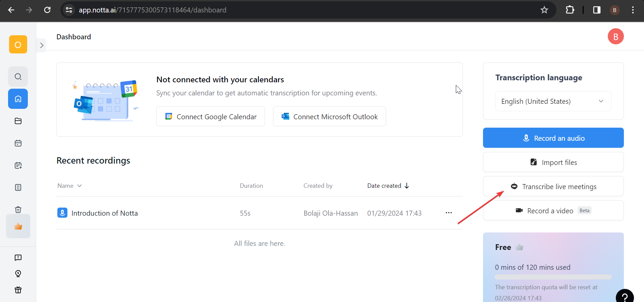Click the Created by column header
Screen dimensions: 644x302
(x=318, y=186)
